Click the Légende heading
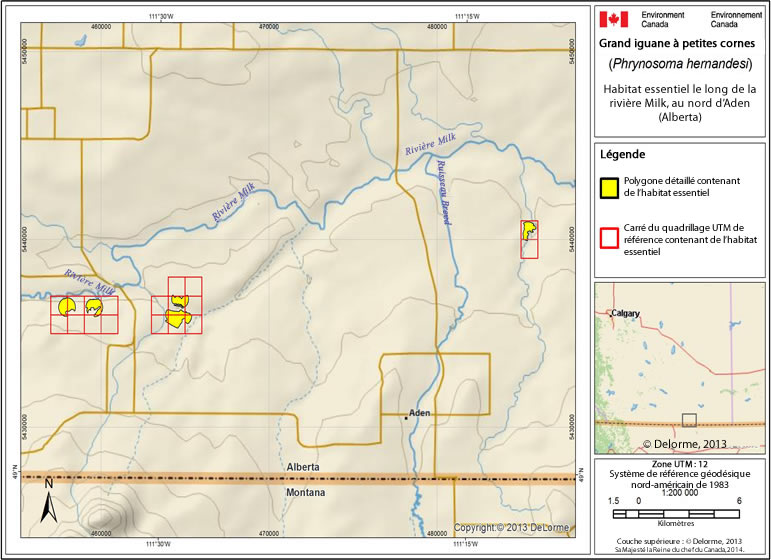Image resolution: width=771 pixels, height=560 pixels. [624, 155]
